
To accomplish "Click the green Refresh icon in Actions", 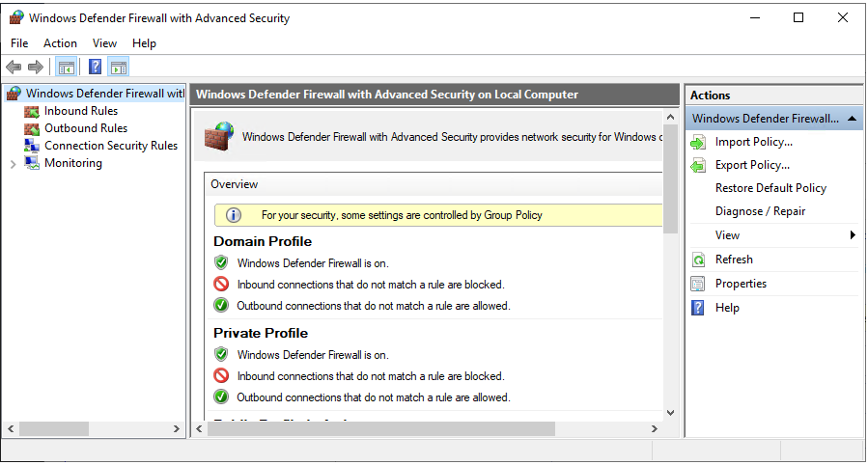I will pyautogui.click(x=698, y=260).
